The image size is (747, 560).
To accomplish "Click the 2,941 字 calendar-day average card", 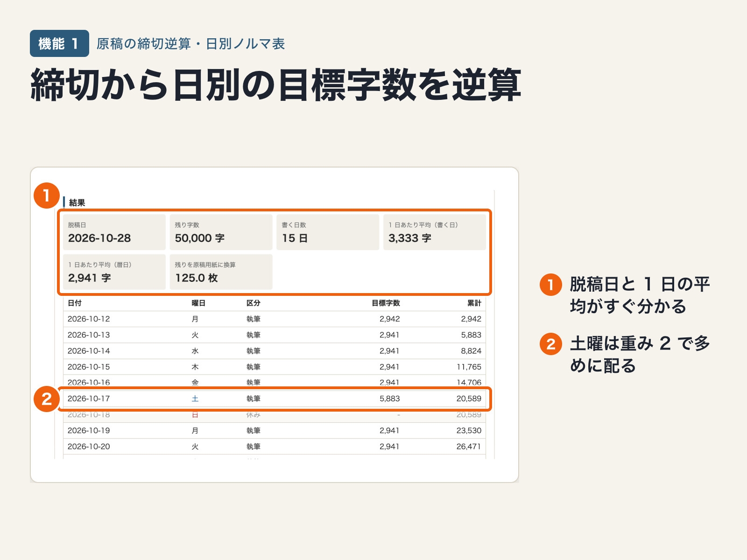I will pos(114,272).
